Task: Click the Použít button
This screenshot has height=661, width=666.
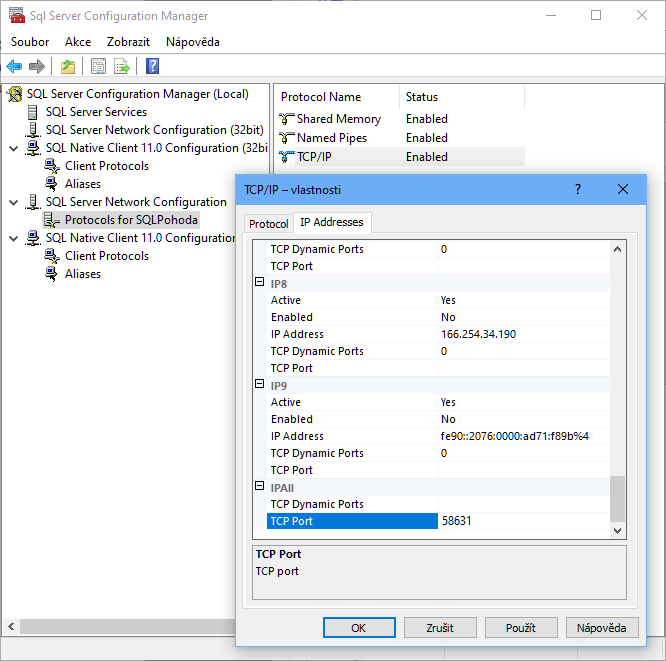Action: pyautogui.click(x=521, y=628)
